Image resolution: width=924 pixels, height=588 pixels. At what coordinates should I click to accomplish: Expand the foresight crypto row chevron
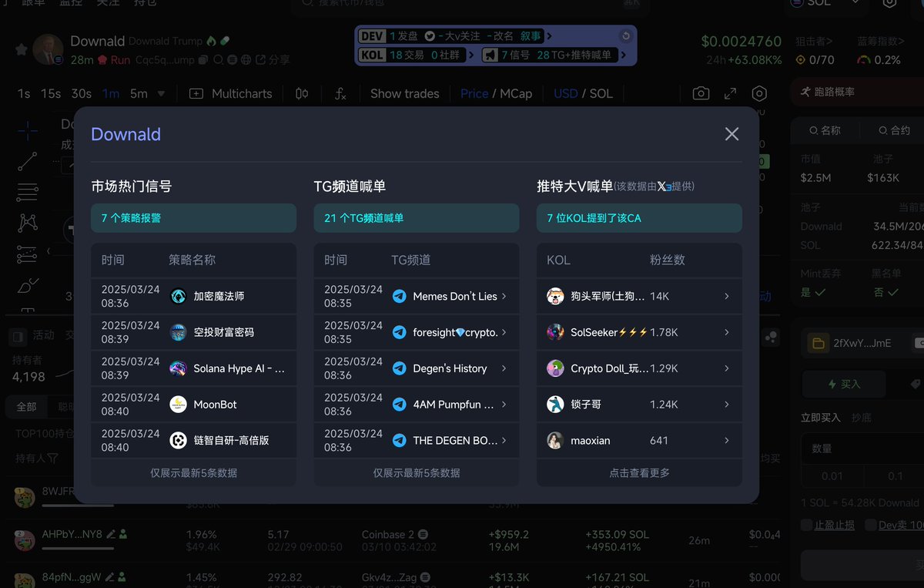coord(504,332)
